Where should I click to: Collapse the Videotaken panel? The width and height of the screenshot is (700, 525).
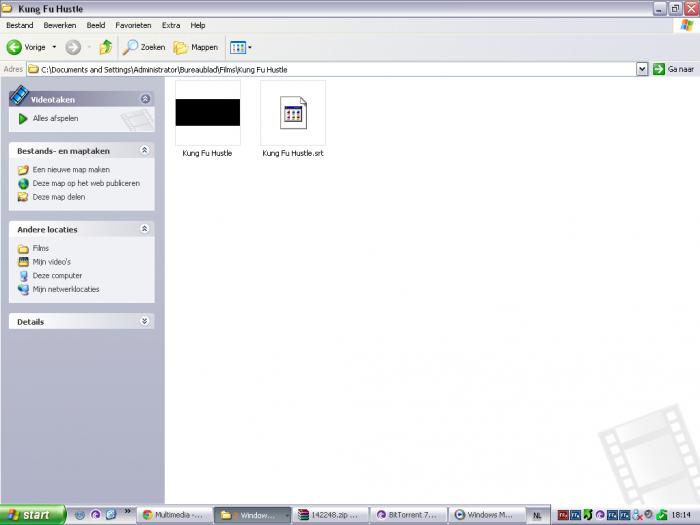(145, 99)
